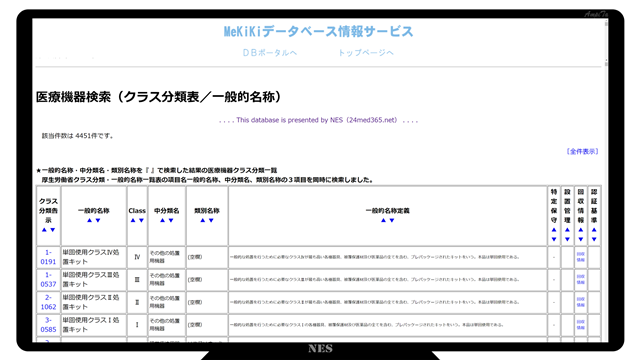Open classification entry 1-0537
The height and width of the screenshot is (360, 640).
(x=48, y=280)
